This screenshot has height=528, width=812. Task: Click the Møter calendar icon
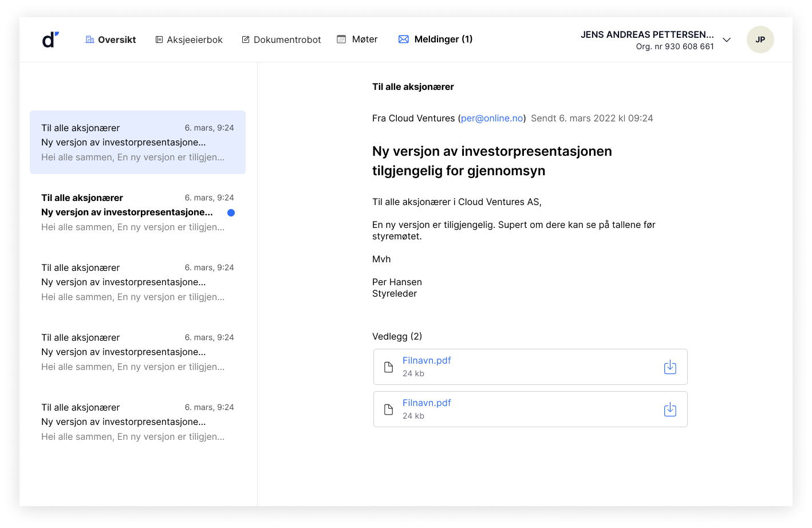click(x=341, y=40)
